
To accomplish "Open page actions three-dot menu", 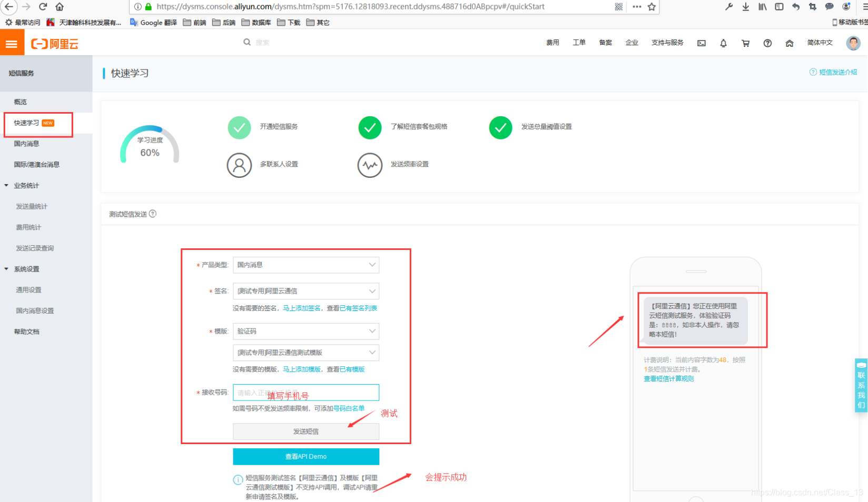I will pos(637,6).
